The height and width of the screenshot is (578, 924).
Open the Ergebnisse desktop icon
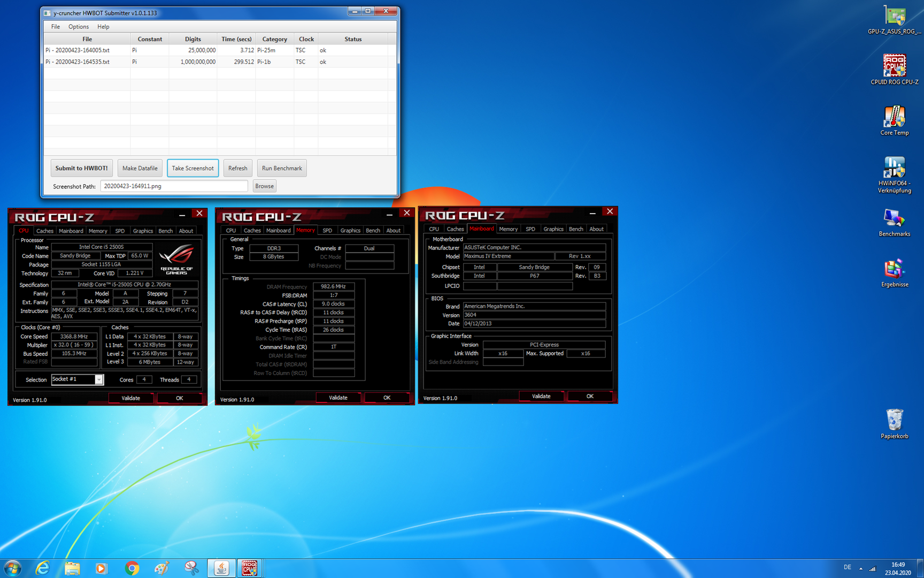point(895,273)
